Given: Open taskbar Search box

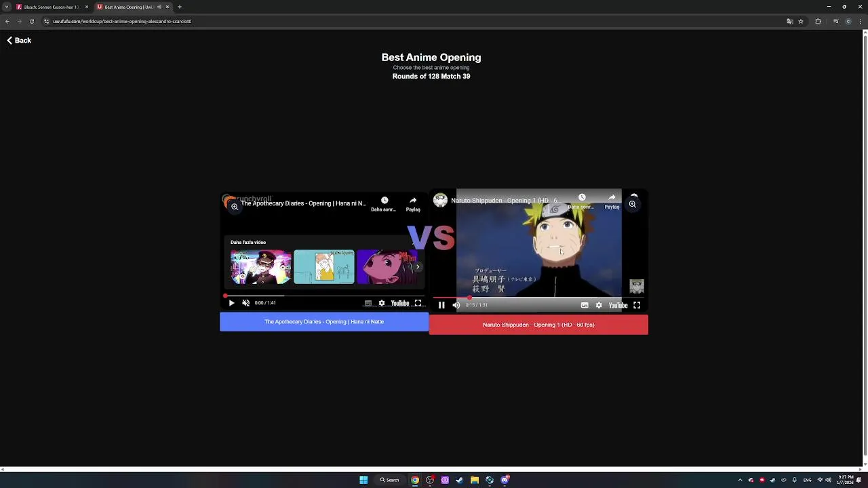Looking at the screenshot, I should (x=390, y=480).
